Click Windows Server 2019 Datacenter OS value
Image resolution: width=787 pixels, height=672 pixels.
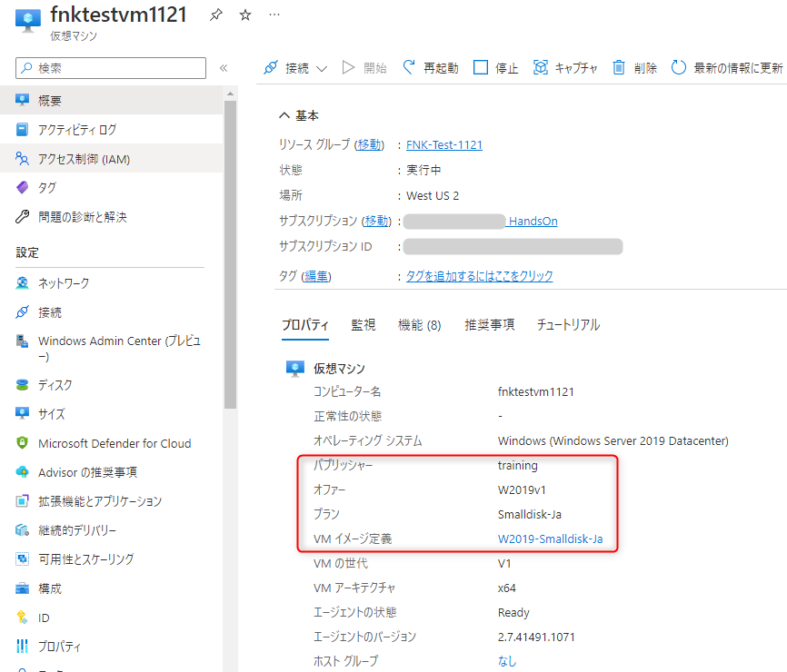613,440
